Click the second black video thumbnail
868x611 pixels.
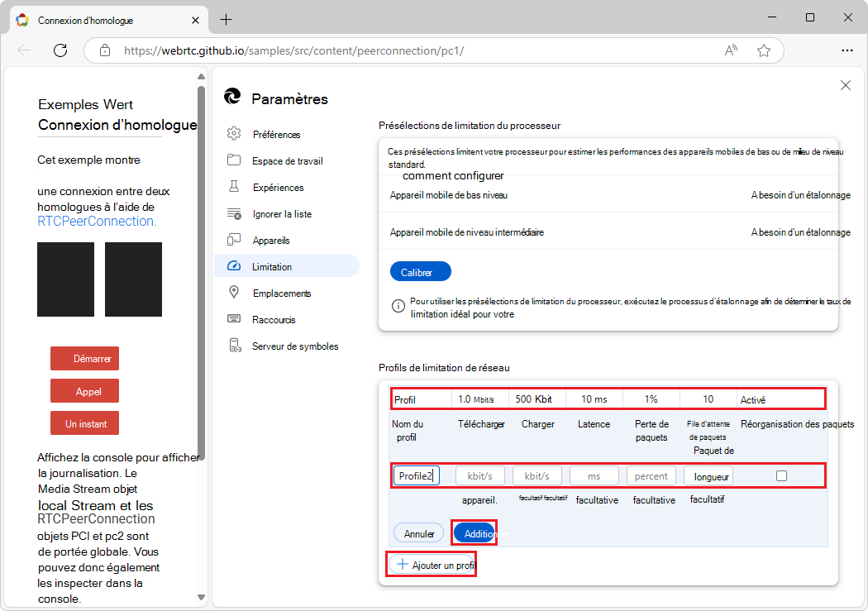133,279
